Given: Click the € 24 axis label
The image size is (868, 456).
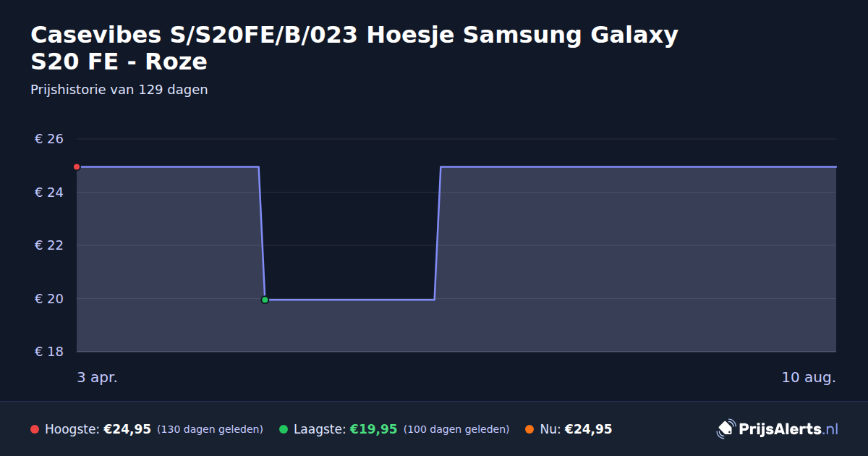Looking at the screenshot, I should [49, 192].
